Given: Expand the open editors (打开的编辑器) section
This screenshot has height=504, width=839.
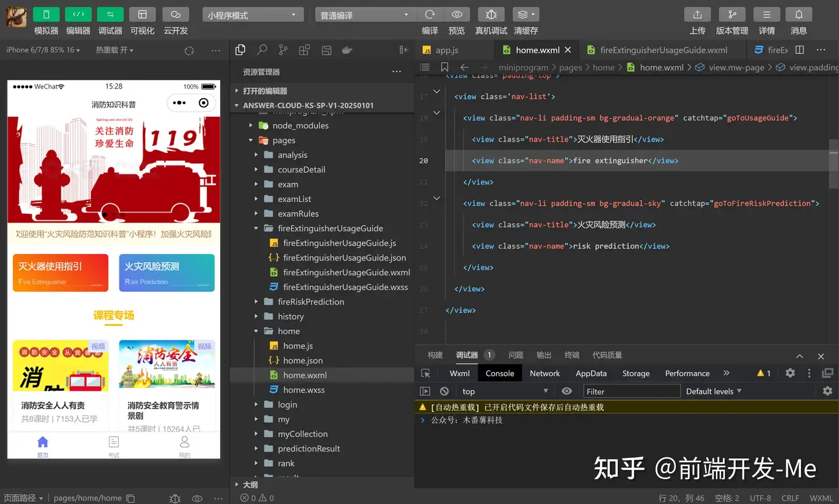Looking at the screenshot, I should [322, 91].
